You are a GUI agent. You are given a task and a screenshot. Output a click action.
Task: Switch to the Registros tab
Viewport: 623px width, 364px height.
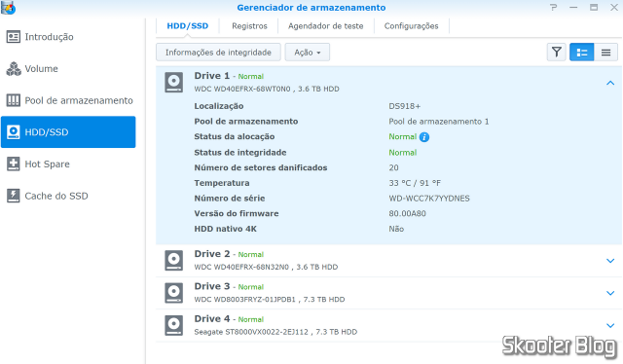click(249, 26)
